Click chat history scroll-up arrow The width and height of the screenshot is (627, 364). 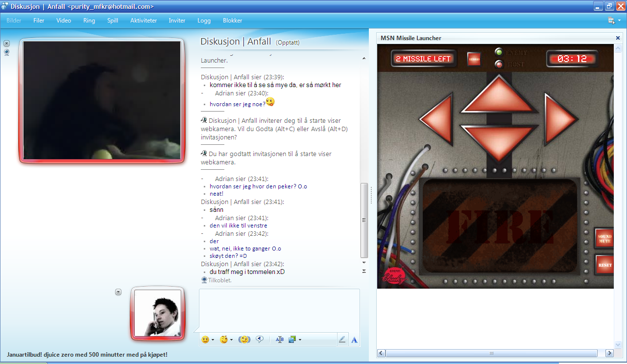coord(364,58)
